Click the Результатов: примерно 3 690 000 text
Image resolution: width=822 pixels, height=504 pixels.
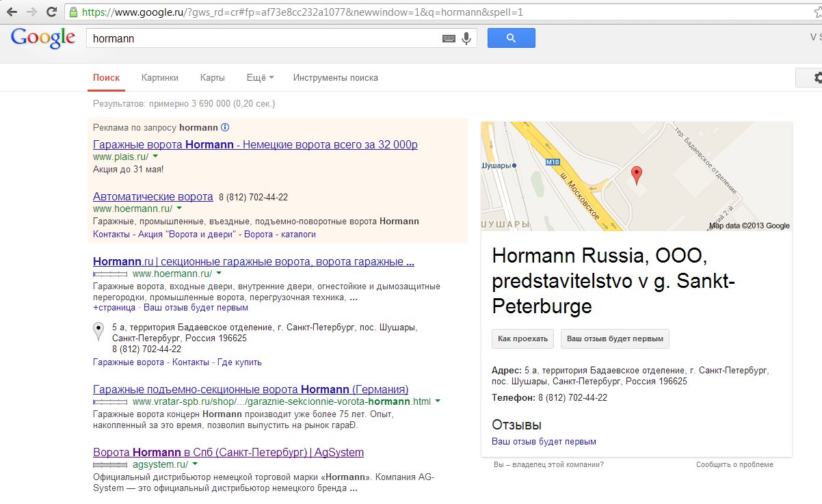[184, 104]
